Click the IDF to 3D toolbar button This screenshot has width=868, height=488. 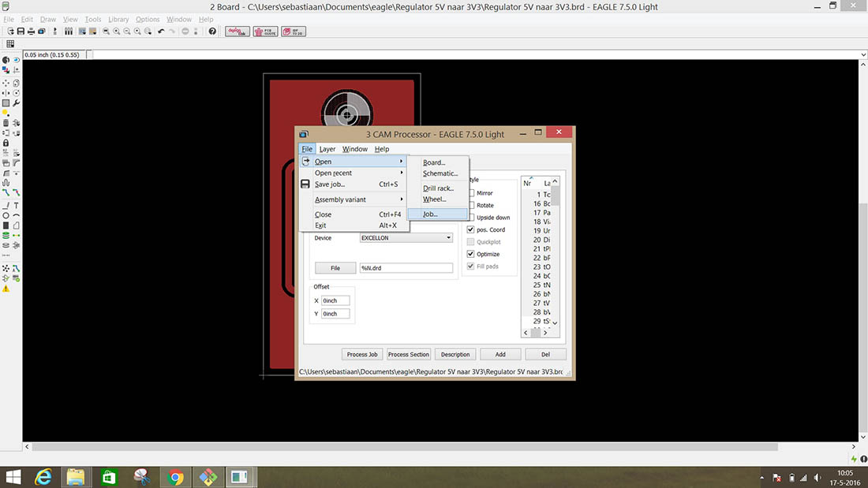click(x=294, y=32)
